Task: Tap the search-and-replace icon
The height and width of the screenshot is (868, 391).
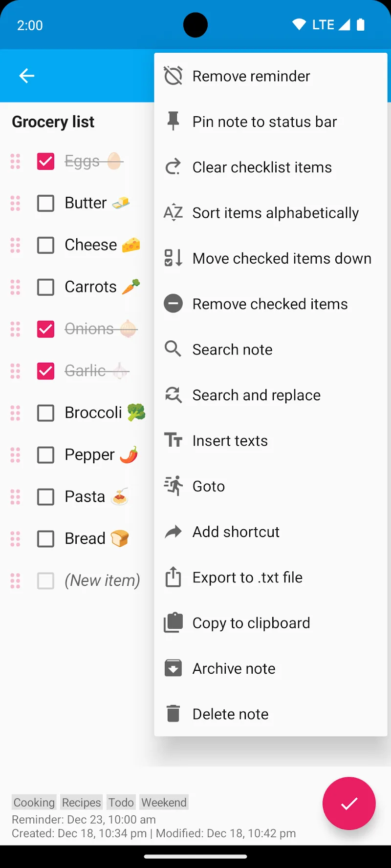Action: point(173,394)
